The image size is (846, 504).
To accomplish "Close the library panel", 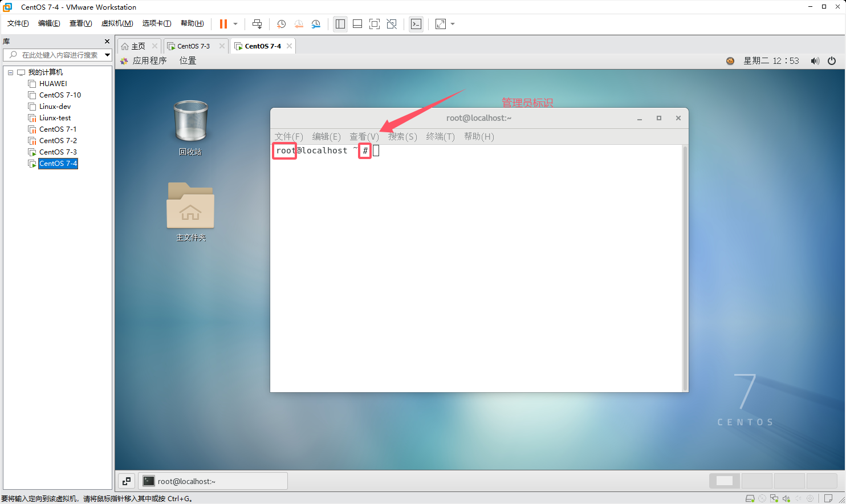I will [x=107, y=42].
